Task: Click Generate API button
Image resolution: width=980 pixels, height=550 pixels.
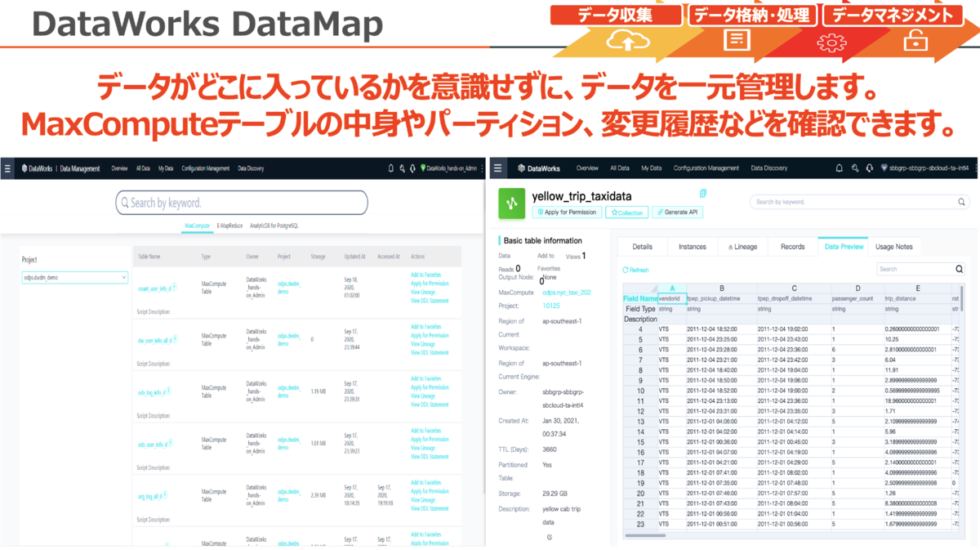Action: [x=677, y=212]
